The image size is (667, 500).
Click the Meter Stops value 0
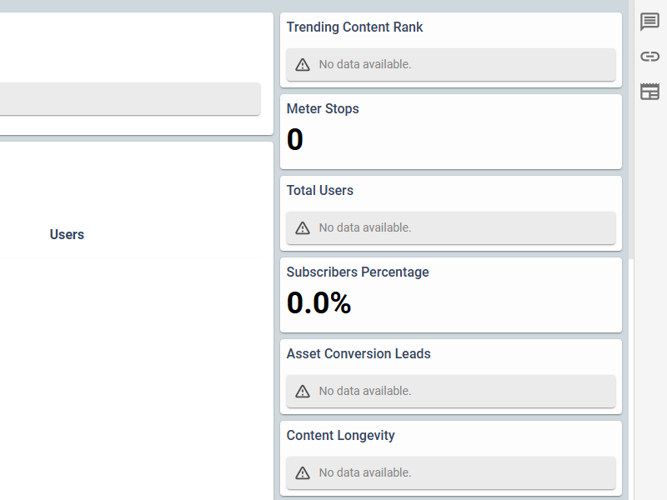(295, 140)
